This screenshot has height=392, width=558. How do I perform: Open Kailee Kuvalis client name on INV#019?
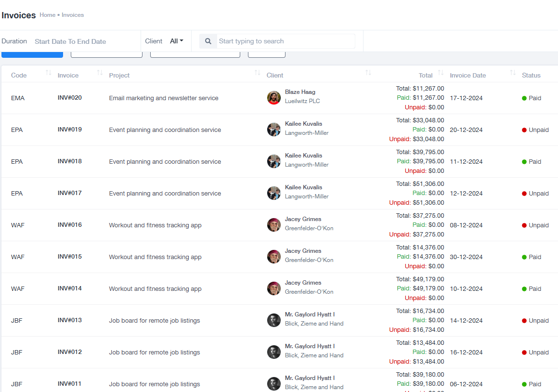click(x=303, y=124)
